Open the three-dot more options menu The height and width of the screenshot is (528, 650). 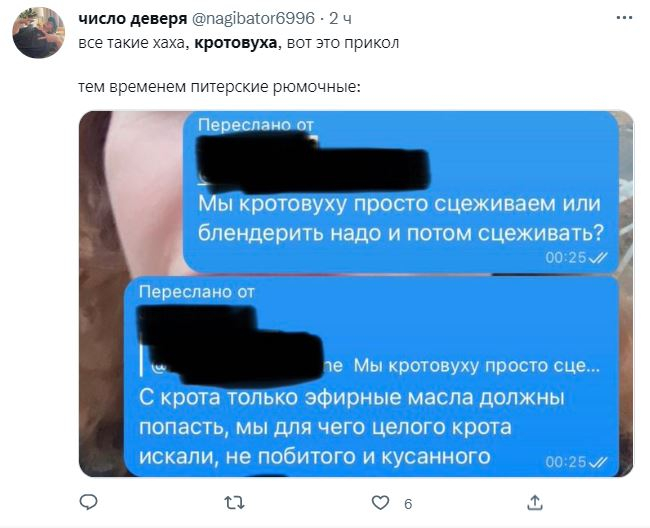(624, 18)
